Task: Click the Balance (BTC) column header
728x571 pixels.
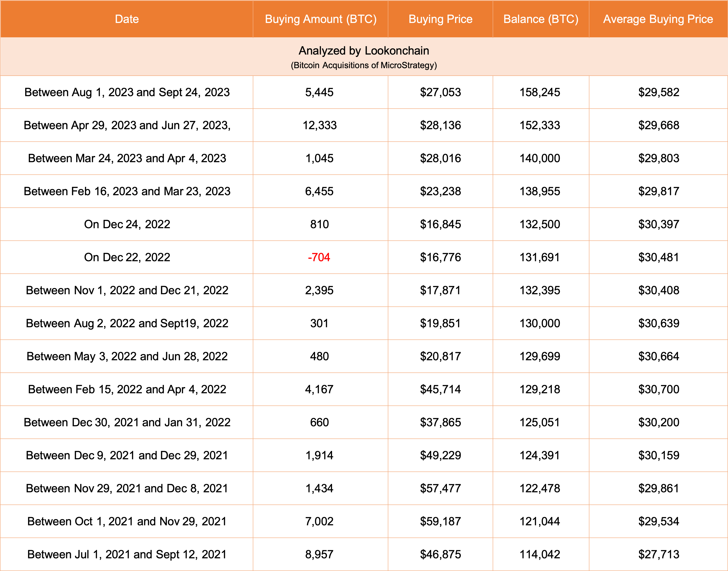Action: [541, 19]
